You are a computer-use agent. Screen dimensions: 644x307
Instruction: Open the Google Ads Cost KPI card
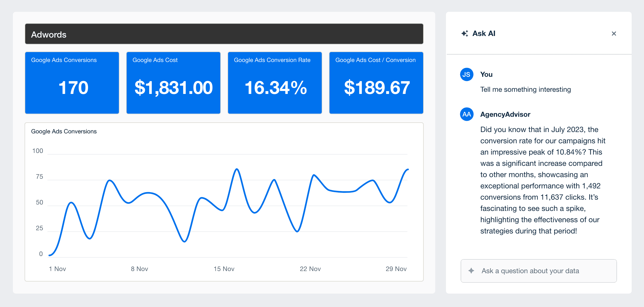[x=173, y=83]
